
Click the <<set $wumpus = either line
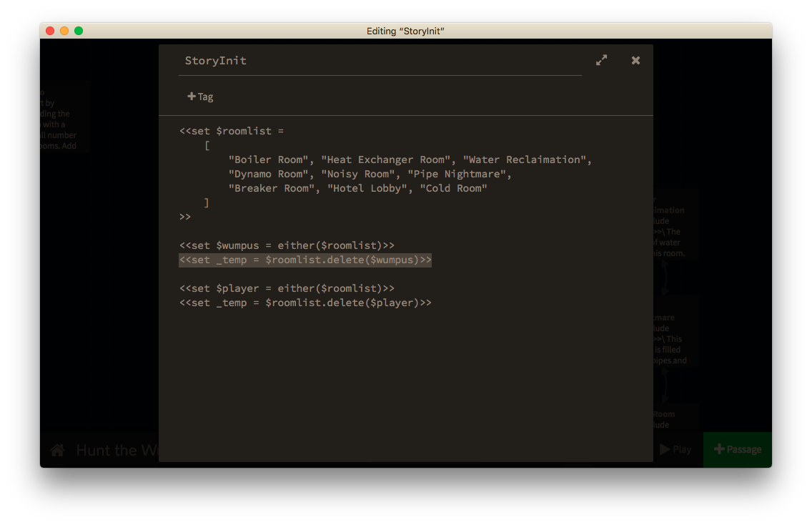click(x=286, y=245)
